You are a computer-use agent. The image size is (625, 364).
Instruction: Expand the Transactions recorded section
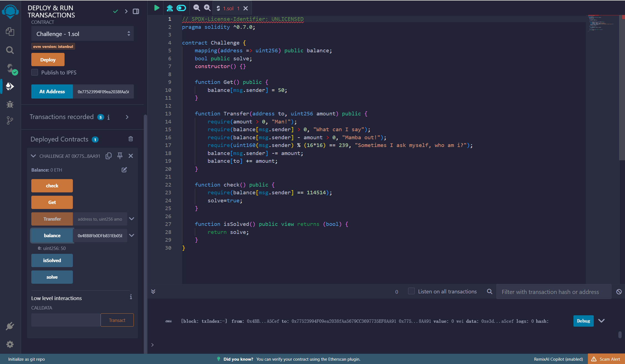pyautogui.click(x=127, y=117)
